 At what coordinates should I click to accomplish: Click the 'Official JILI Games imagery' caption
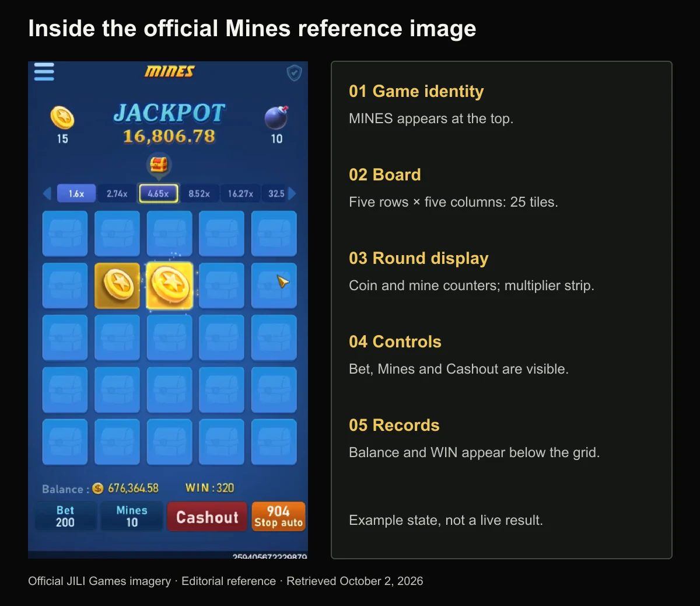100,581
